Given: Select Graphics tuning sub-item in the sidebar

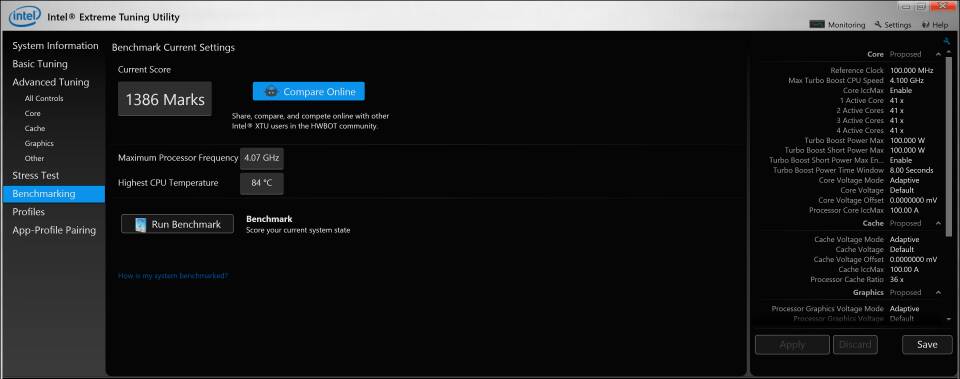Looking at the screenshot, I should pyautogui.click(x=39, y=143).
